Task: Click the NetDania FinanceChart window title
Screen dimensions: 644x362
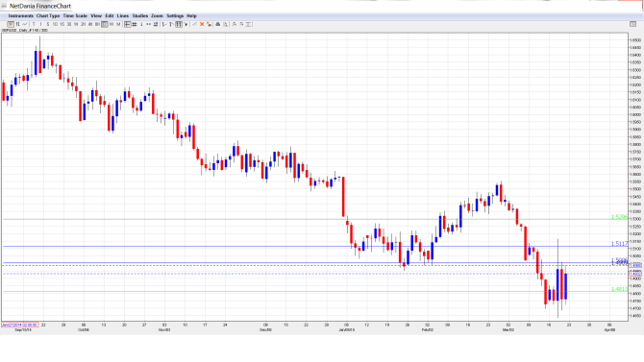Action: point(40,6)
